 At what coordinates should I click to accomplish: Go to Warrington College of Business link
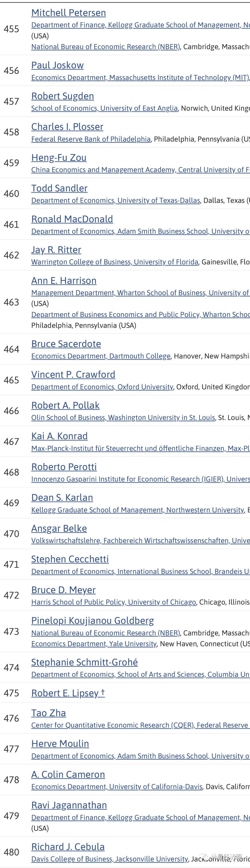tap(115, 262)
